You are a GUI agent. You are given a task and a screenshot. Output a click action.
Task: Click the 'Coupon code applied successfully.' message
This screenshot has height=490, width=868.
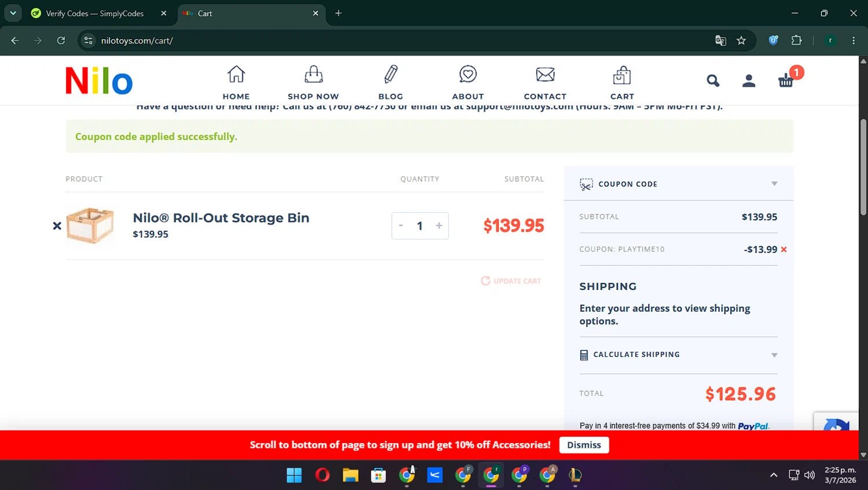pyautogui.click(x=156, y=137)
